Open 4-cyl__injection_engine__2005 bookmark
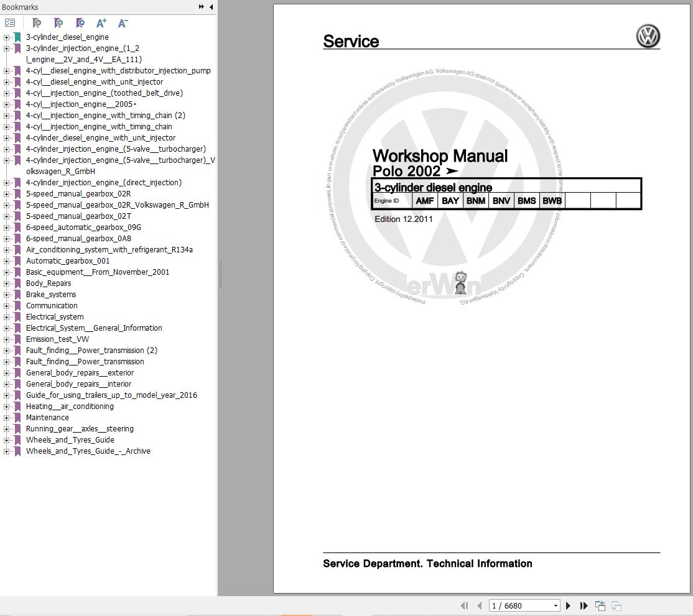 coord(81,104)
